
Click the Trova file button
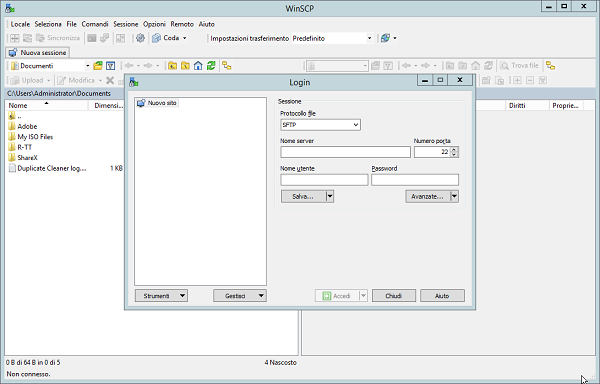pos(520,66)
